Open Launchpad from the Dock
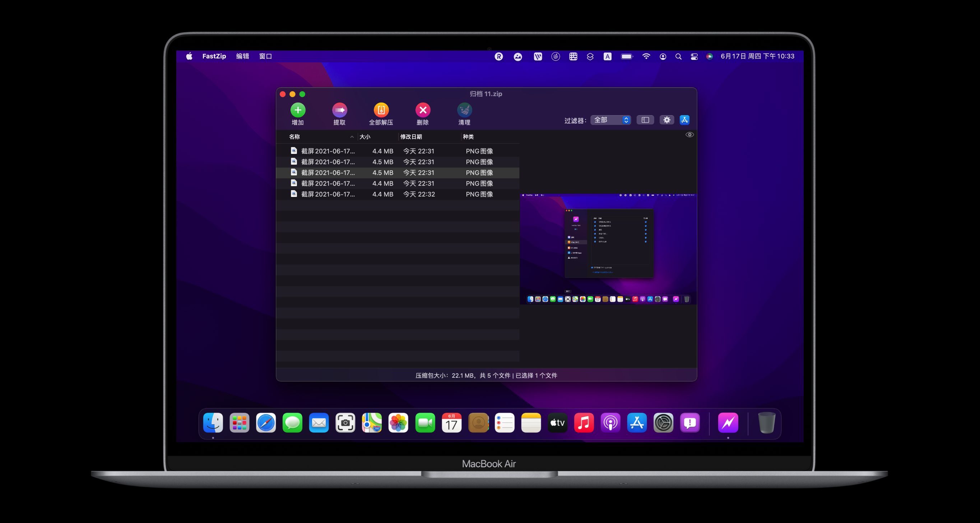The width and height of the screenshot is (980, 523). tap(239, 423)
